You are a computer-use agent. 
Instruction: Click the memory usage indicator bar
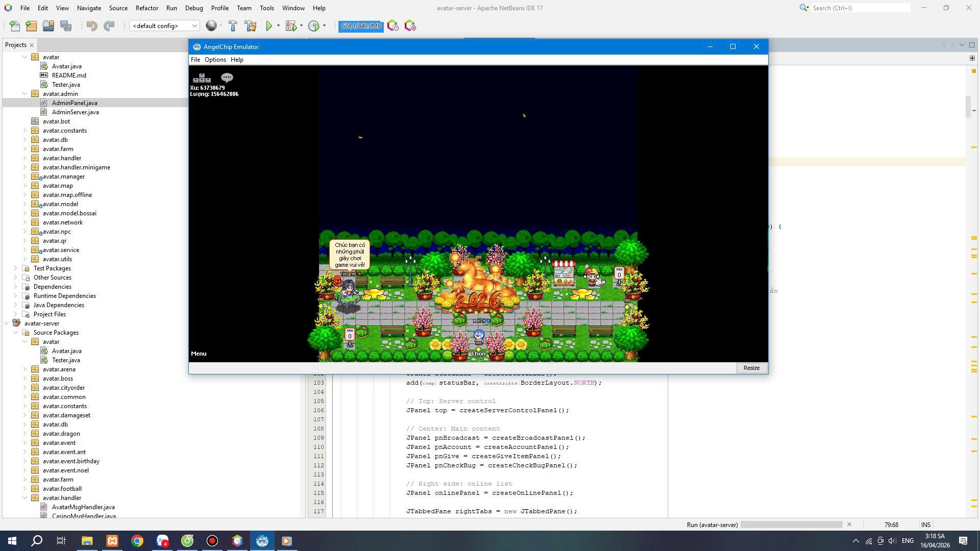[x=361, y=26]
